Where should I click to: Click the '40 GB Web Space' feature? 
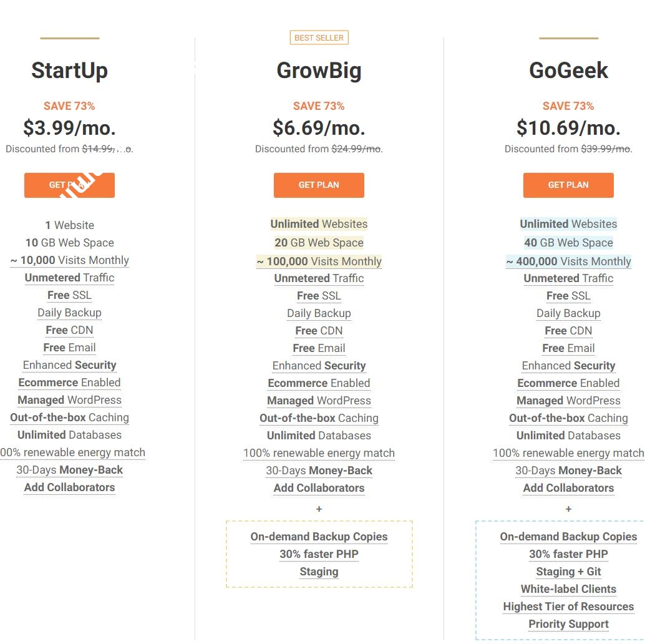coord(568,243)
